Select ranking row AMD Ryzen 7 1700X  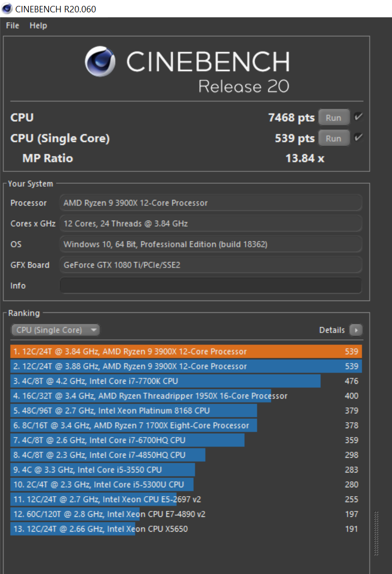(186, 425)
